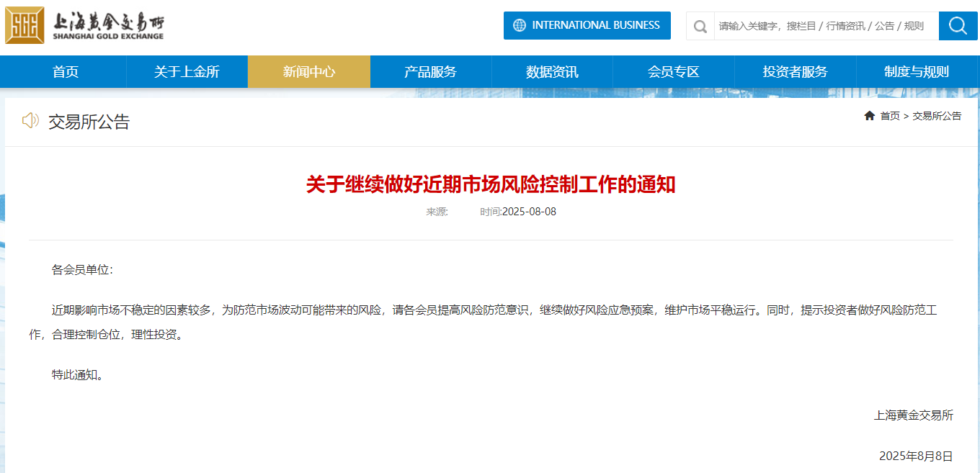This screenshot has width=980, height=473.
Task: Click the globe icon on International Business
Action: pos(520,25)
